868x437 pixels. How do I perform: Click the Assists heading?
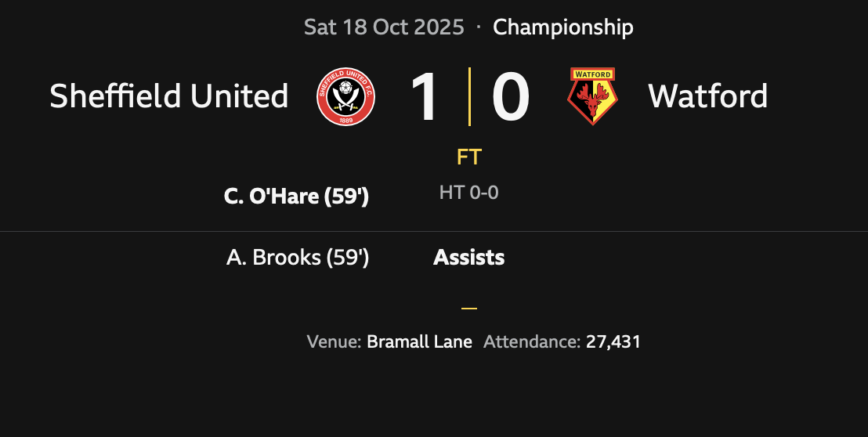pyautogui.click(x=469, y=258)
